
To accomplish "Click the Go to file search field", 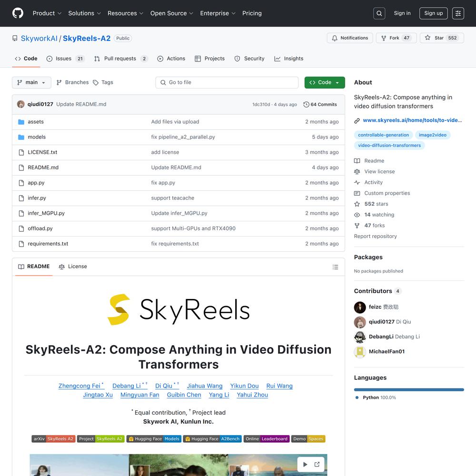I will [x=227, y=82].
